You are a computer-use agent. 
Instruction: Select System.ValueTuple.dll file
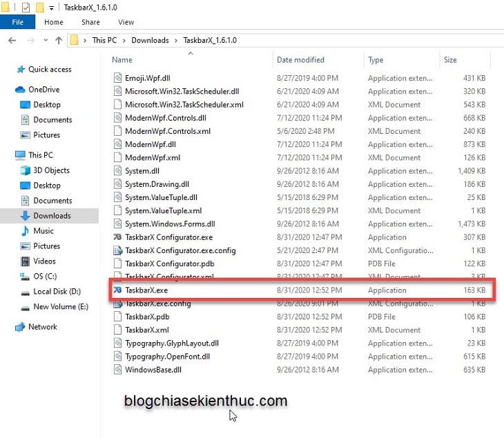(x=161, y=197)
